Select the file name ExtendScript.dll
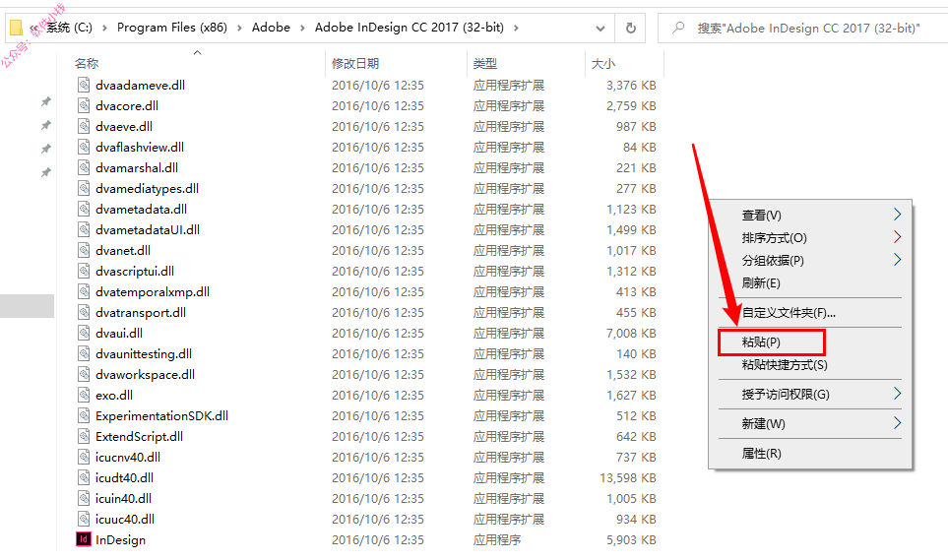The height and width of the screenshot is (560, 948). (139, 437)
